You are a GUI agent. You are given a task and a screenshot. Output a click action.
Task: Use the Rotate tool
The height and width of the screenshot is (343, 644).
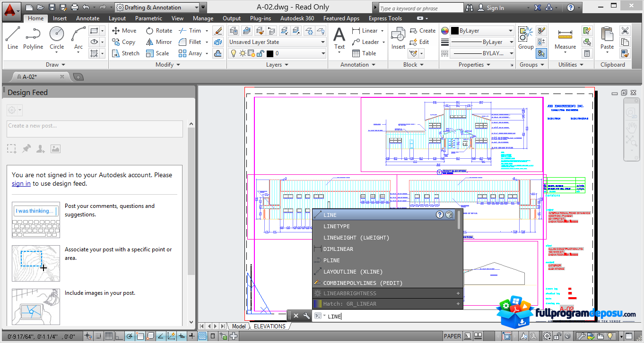(159, 31)
